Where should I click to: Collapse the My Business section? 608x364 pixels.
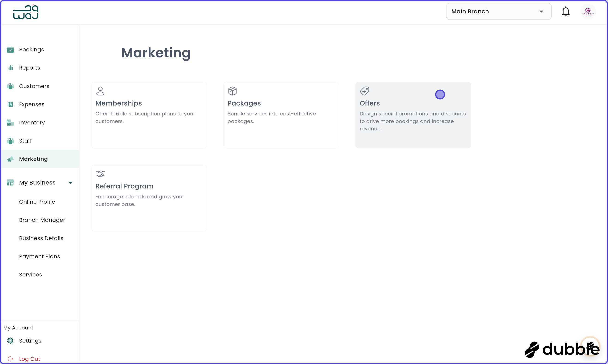click(x=71, y=182)
